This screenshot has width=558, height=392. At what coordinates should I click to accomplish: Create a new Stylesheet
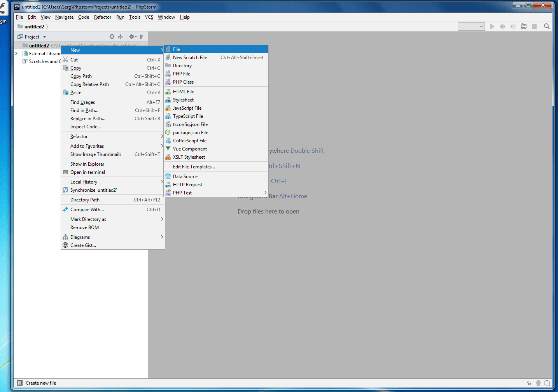[216, 100]
